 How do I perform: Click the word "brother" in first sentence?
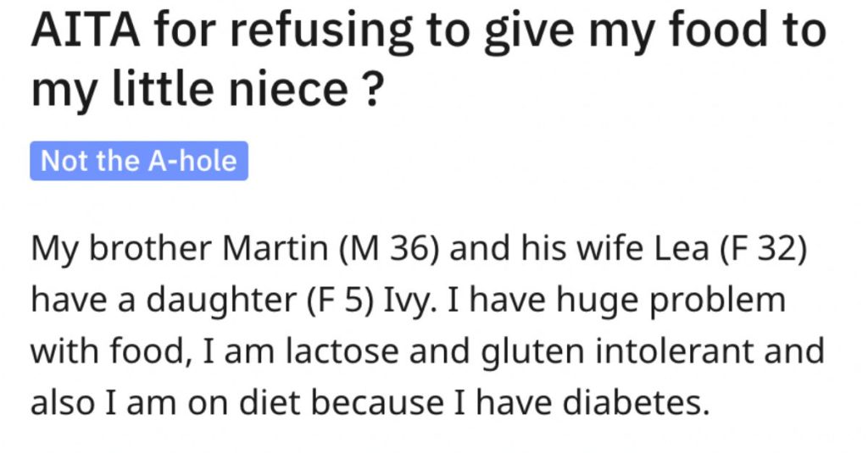(151, 248)
